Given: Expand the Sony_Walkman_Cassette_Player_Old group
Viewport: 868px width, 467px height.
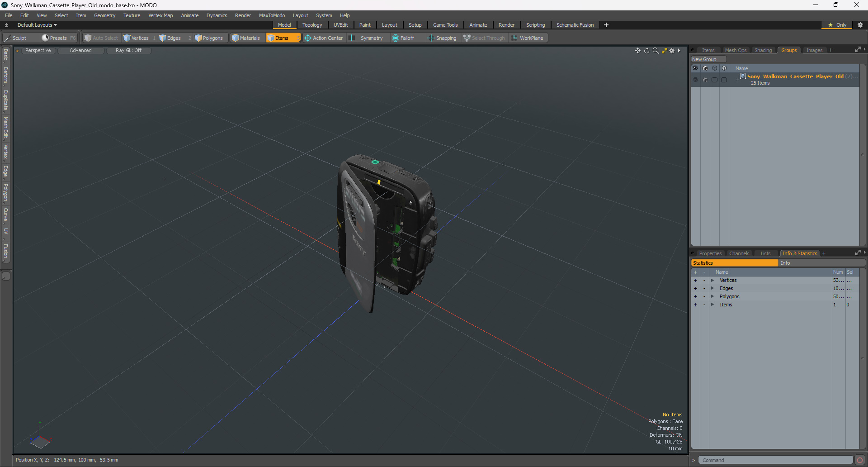Looking at the screenshot, I should click(x=737, y=80).
